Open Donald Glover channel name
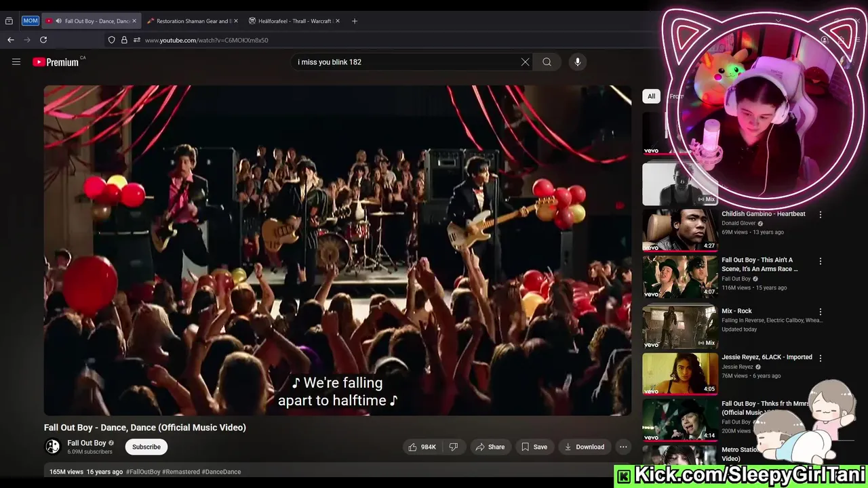 click(x=738, y=223)
